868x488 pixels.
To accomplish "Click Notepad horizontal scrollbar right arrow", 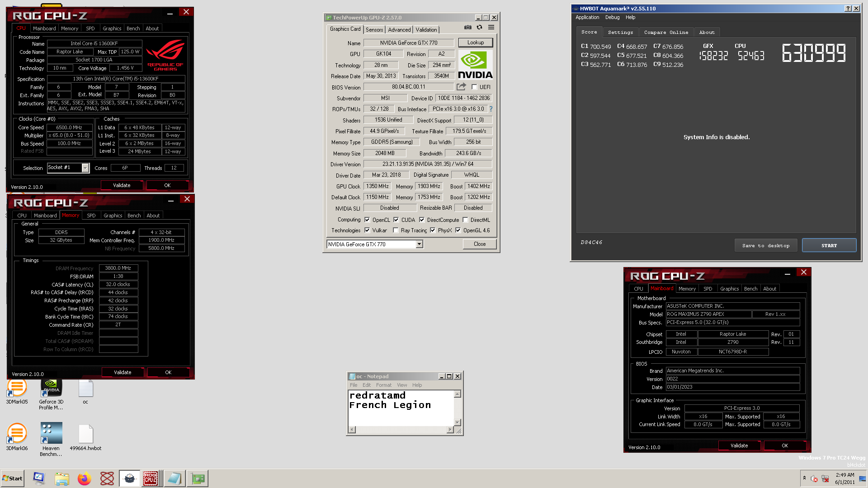I will pyautogui.click(x=450, y=430).
